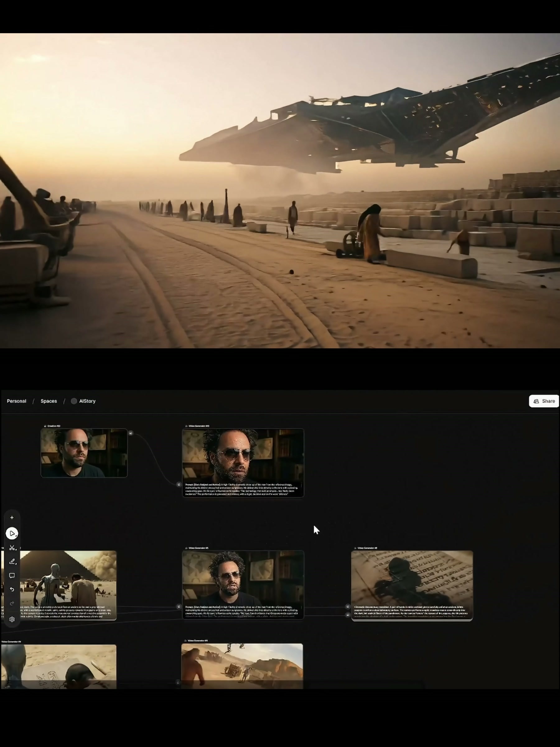Image resolution: width=560 pixels, height=747 pixels.
Task: Click the output port on the Creation node
Action: pyautogui.click(x=131, y=433)
